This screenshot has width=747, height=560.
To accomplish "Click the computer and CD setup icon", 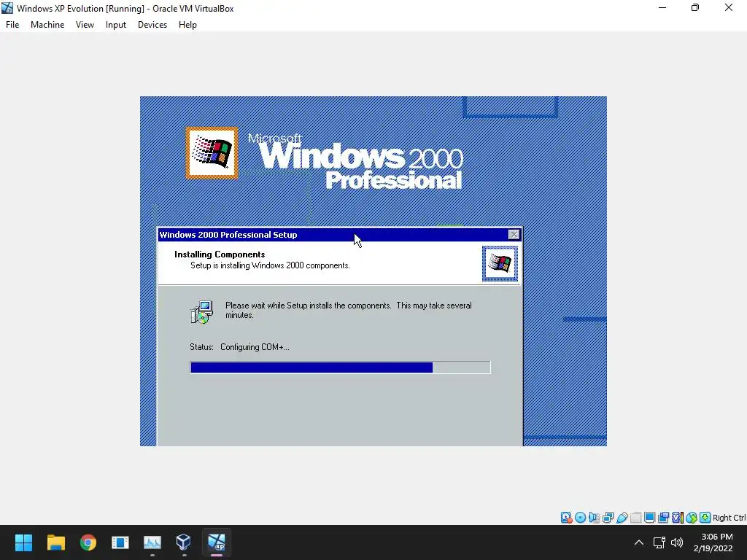I will pyautogui.click(x=201, y=312).
